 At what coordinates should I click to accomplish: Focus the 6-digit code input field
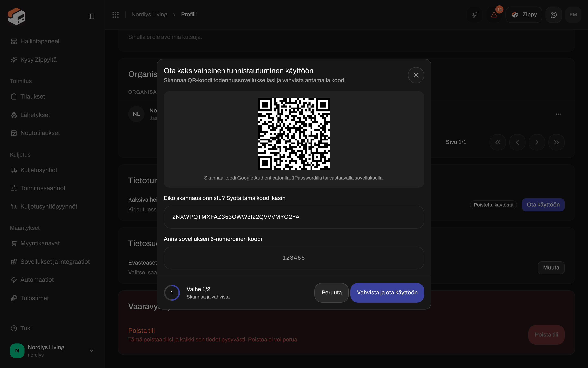click(294, 258)
